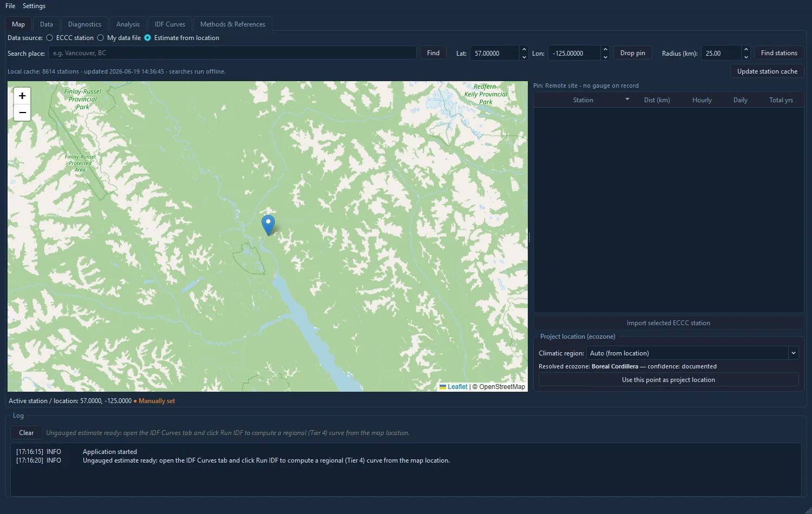Click the 'Manually set' status text
The width and height of the screenshot is (812, 514).
tap(157, 401)
